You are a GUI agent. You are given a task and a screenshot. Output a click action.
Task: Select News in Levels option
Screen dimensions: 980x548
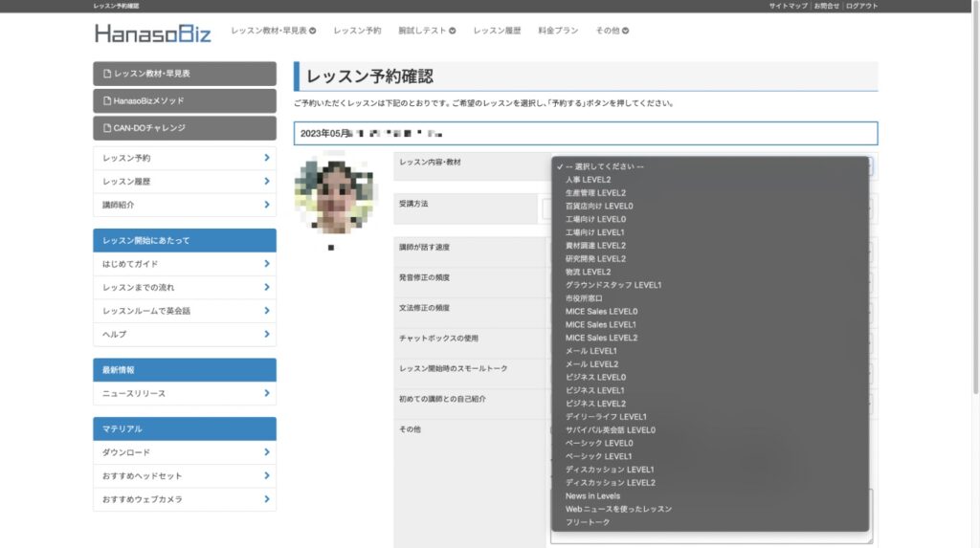[x=592, y=496]
